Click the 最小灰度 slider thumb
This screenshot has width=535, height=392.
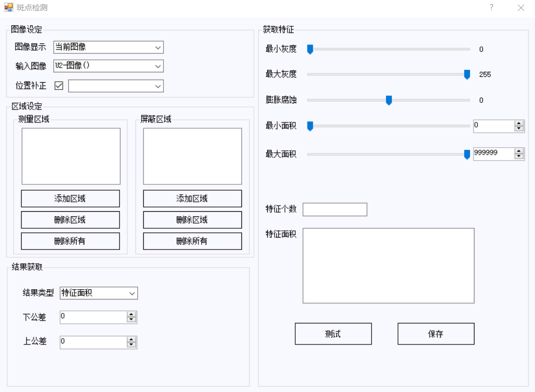tap(310, 50)
